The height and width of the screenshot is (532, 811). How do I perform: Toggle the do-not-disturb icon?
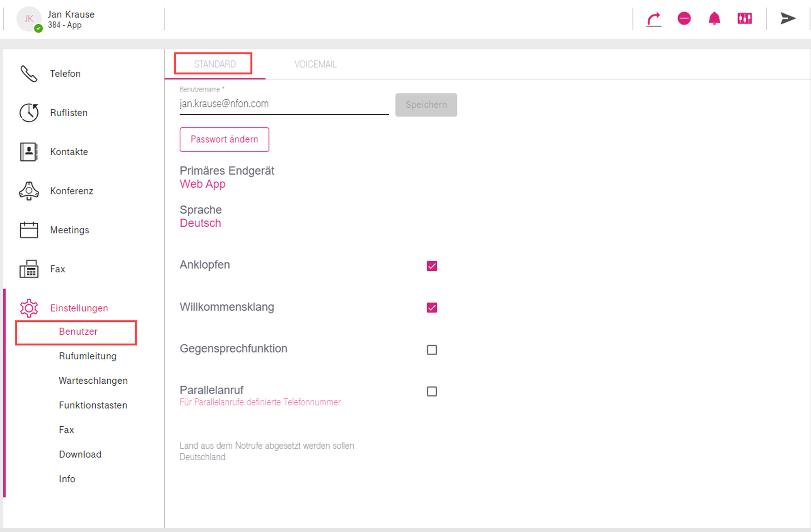[x=684, y=19]
